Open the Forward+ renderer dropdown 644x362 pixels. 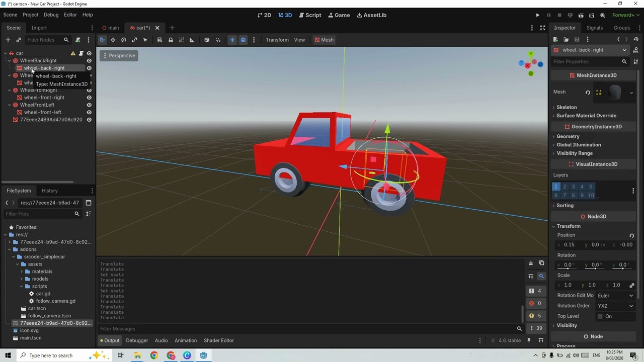(x=625, y=15)
